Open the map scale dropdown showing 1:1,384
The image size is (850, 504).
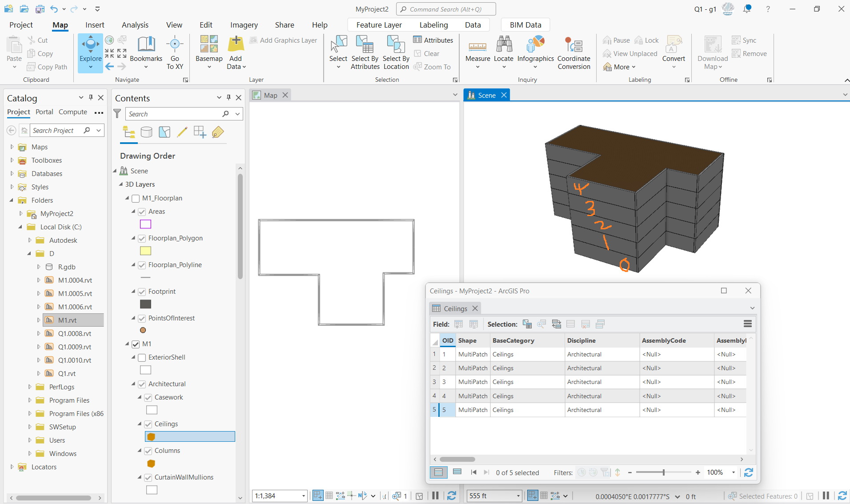(x=303, y=496)
